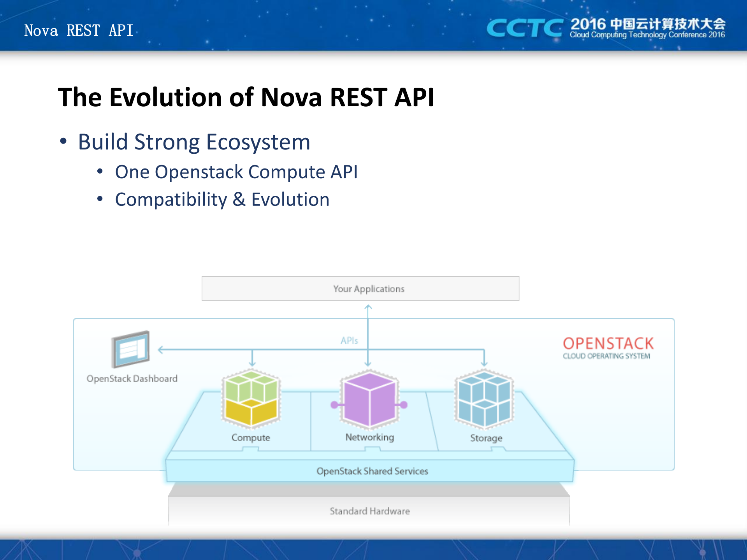Click the slide title 'The Evolution of Nova REST API'

coord(246,97)
